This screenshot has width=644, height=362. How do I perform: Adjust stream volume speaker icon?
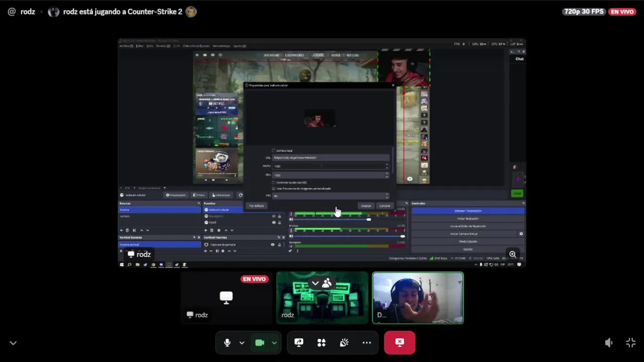609,343
